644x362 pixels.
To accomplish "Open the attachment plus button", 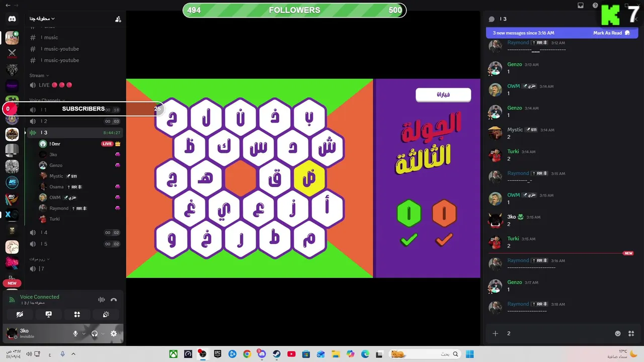I will [495, 333].
